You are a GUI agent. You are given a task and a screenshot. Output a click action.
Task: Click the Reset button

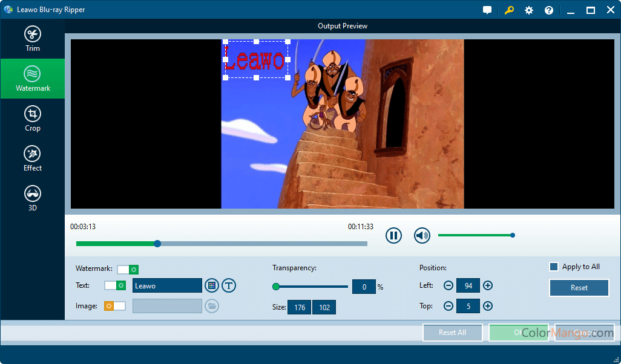(579, 288)
